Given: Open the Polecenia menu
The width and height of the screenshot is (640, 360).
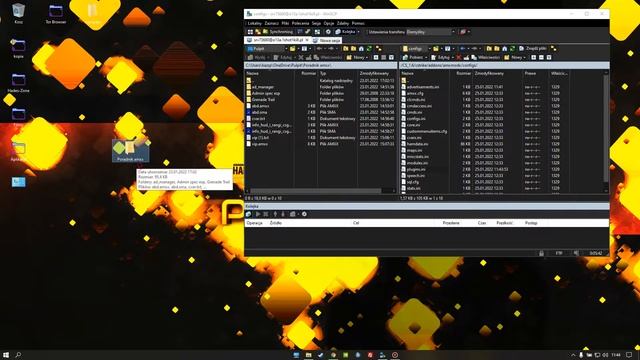Looking at the screenshot, I should point(300,23).
